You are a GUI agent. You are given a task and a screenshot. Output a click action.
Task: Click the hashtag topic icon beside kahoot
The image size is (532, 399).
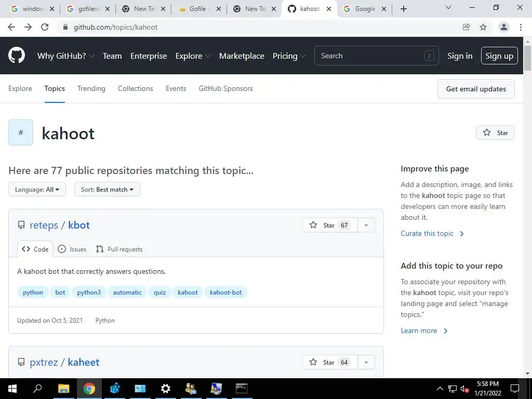(x=21, y=132)
